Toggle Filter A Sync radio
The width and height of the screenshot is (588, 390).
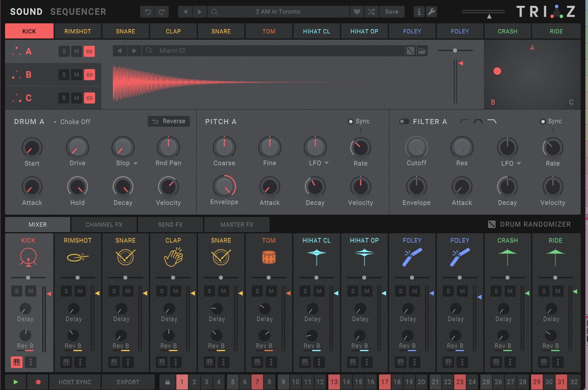(x=543, y=121)
